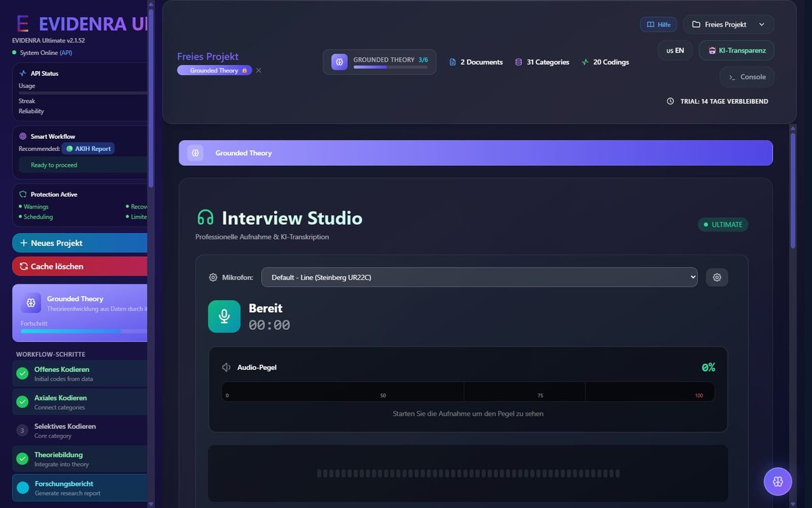This screenshot has width=812, height=508.
Task: Open the Hilfe help button
Action: tap(658, 24)
